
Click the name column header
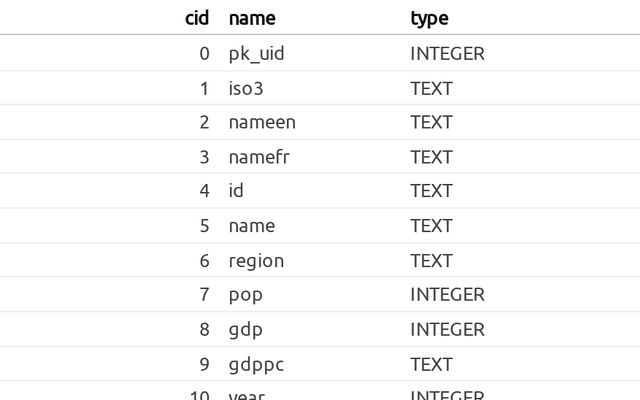pos(251,18)
